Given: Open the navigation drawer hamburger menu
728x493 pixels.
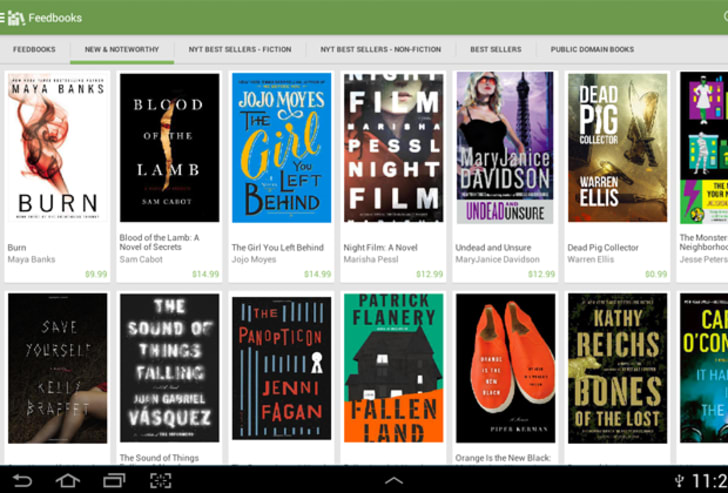Looking at the screenshot, I should click(x=2, y=18).
